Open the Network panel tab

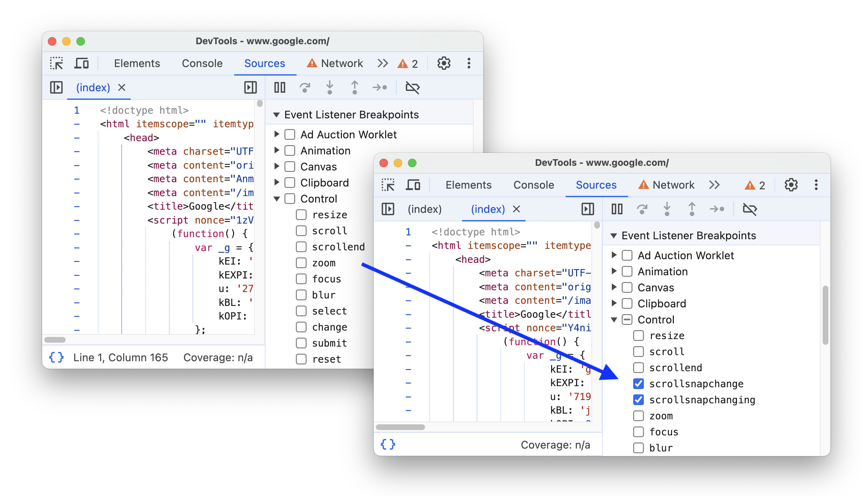pos(672,185)
